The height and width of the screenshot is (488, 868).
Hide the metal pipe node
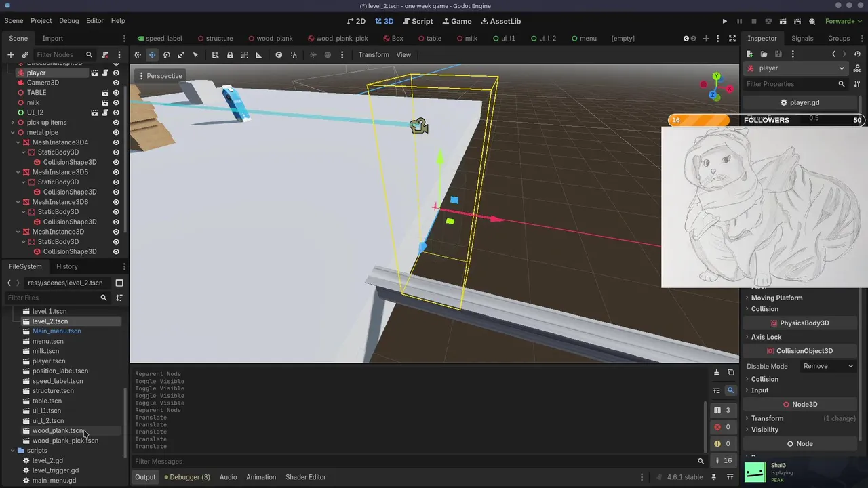point(116,132)
